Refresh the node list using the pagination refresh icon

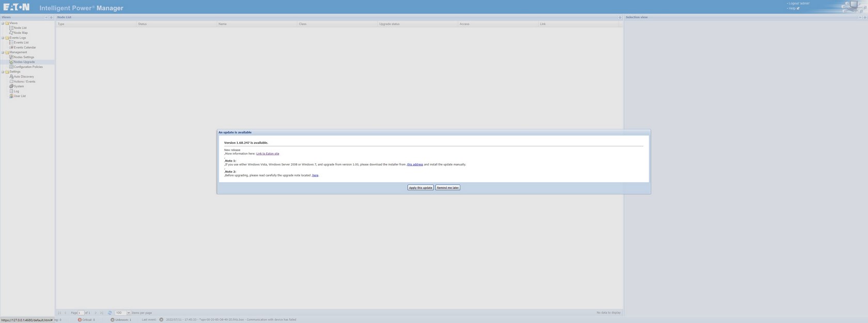pyautogui.click(x=110, y=313)
